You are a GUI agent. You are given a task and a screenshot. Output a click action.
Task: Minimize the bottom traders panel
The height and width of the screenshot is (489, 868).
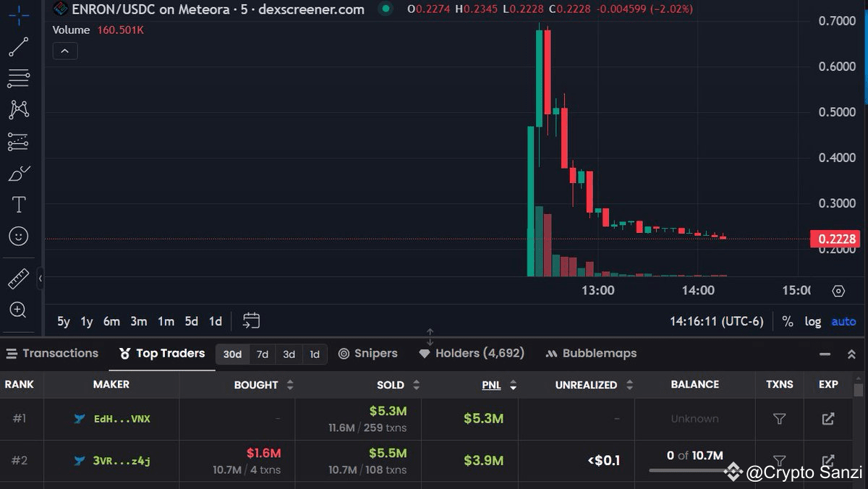(825, 354)
